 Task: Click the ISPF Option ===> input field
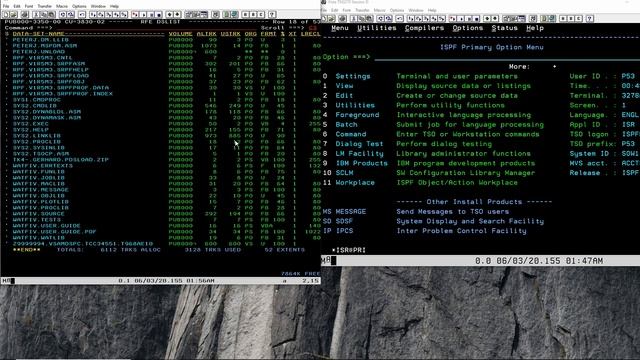pyautogui.click(x=507, y=57)
